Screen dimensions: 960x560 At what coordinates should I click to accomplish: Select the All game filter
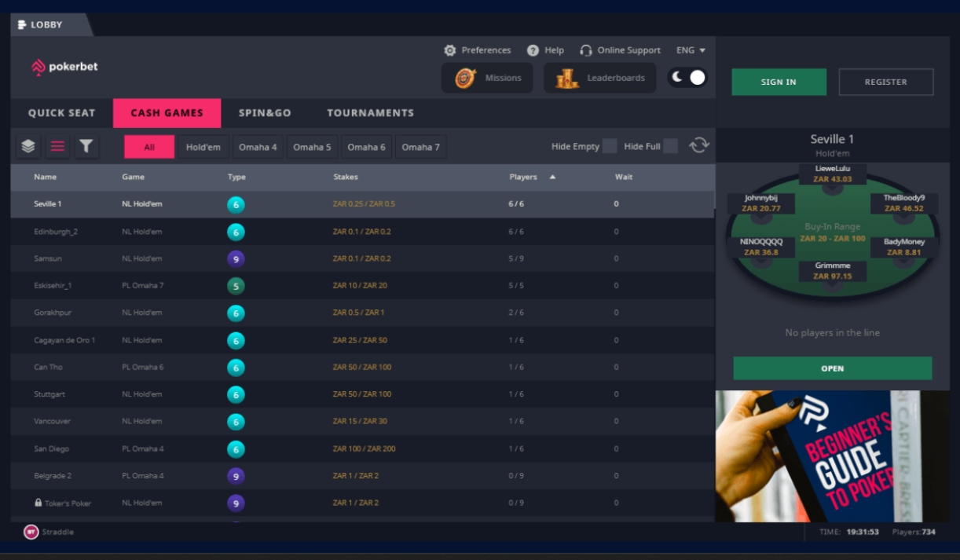(x=149, y=147)
